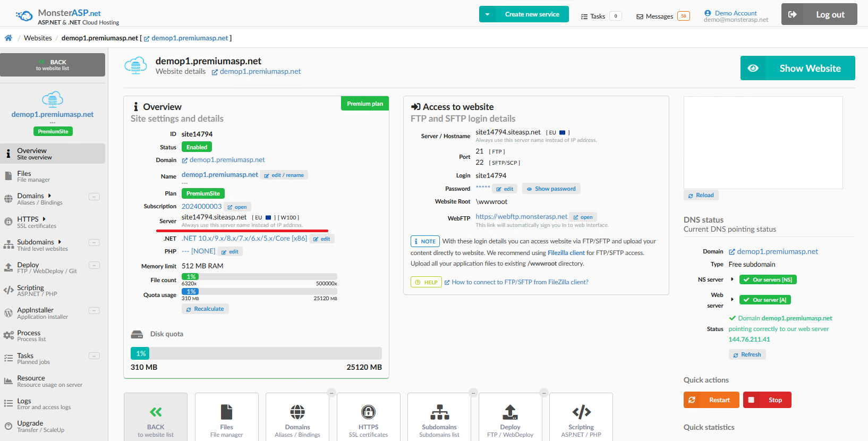The image size is (868, 441).
Task: Open Filezilla client link
Action: click(566, 253)
